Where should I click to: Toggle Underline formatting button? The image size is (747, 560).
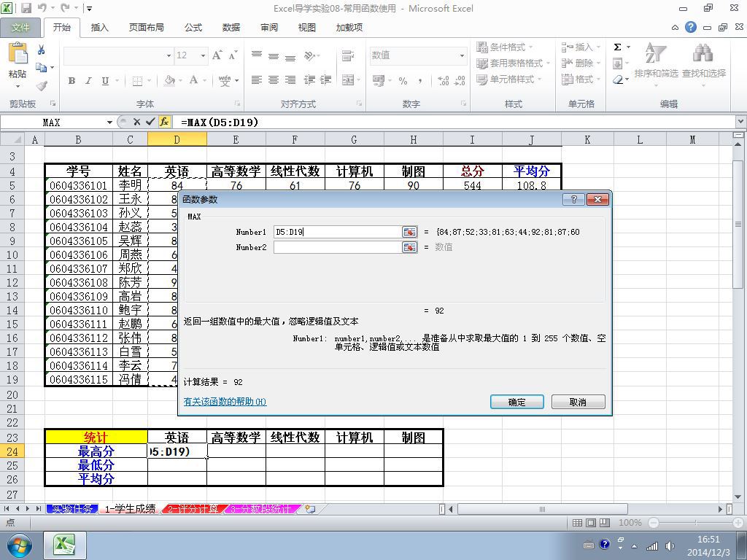pos(105,80)
